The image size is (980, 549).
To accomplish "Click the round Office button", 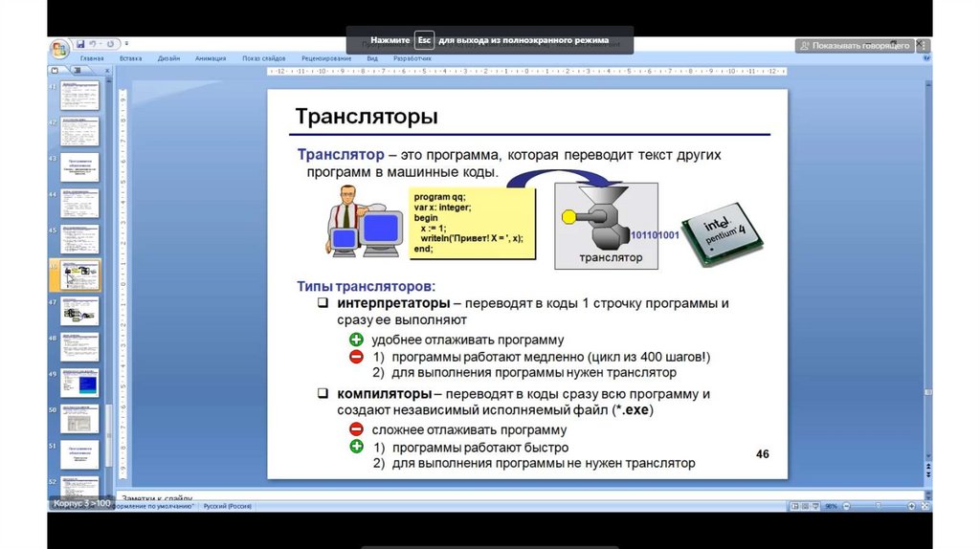I will point(59,48).
